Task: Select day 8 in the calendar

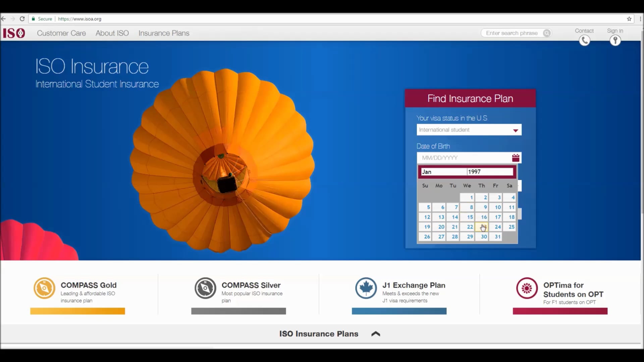Action: [x=467, y=207]
